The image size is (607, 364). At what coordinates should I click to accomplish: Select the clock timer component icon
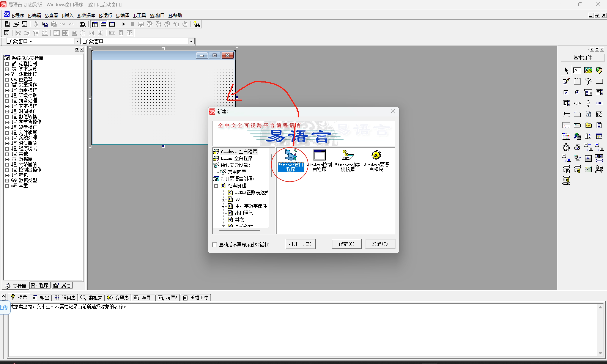tap(566, 147)
